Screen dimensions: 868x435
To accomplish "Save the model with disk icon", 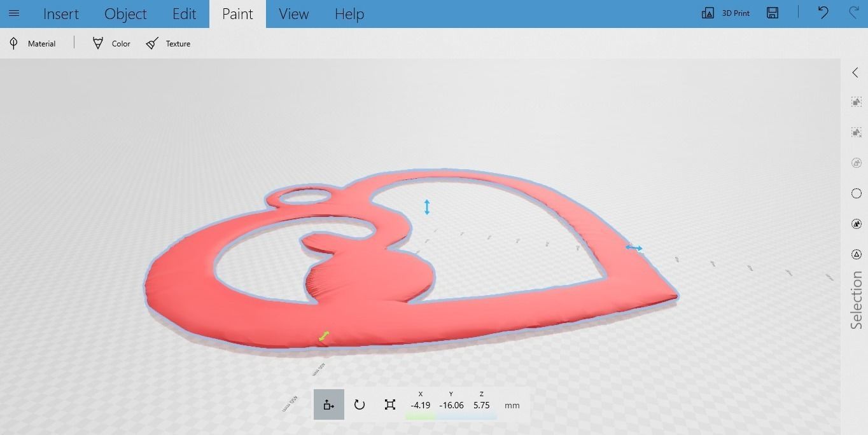I will pyautogui.click(x=773, y=13).
